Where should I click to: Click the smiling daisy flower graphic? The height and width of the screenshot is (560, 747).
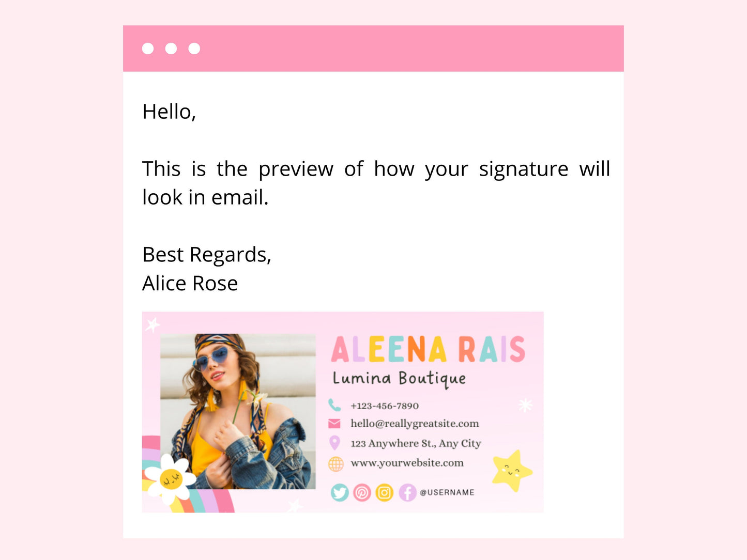[x=170, y=479]
